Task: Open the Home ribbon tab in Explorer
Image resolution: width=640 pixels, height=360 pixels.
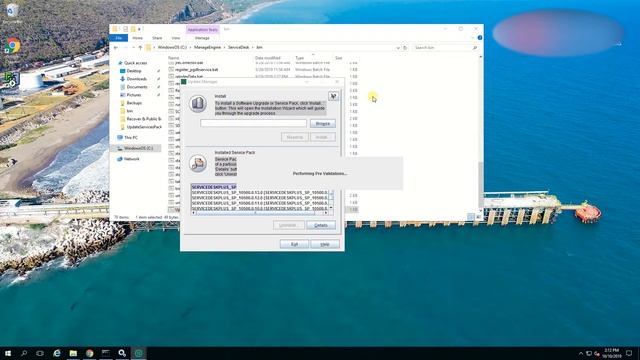Action: coord(138,38)
